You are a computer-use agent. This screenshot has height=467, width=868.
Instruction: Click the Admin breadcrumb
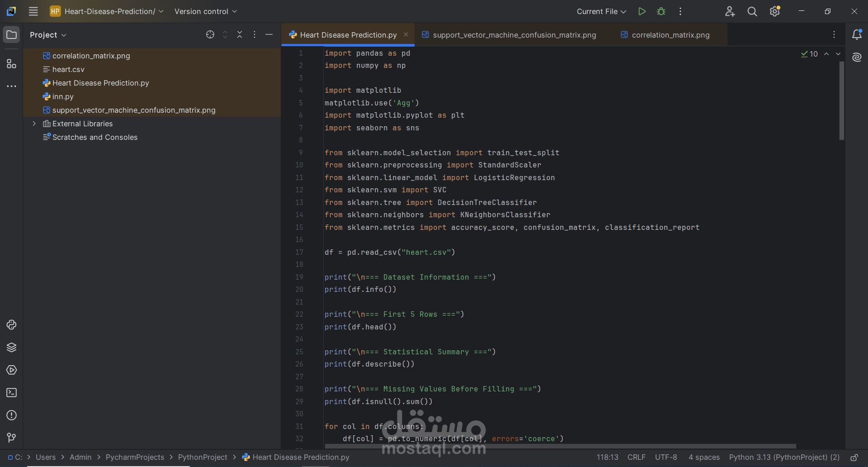pyautogui.click(x=80, y=457)
